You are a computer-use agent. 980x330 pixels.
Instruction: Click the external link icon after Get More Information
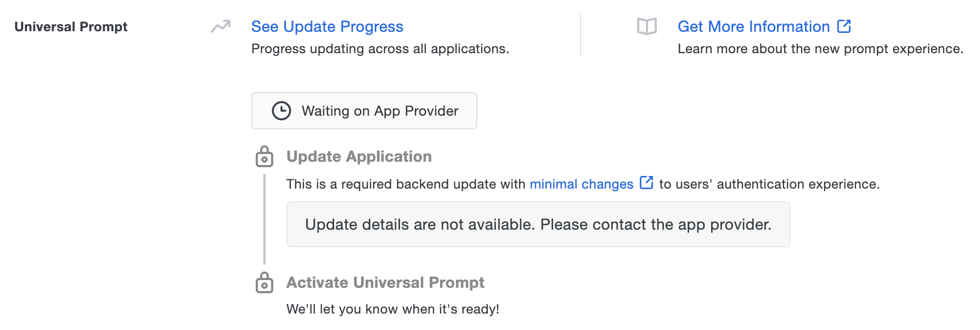pyautogui.click(x=843, y=25)
